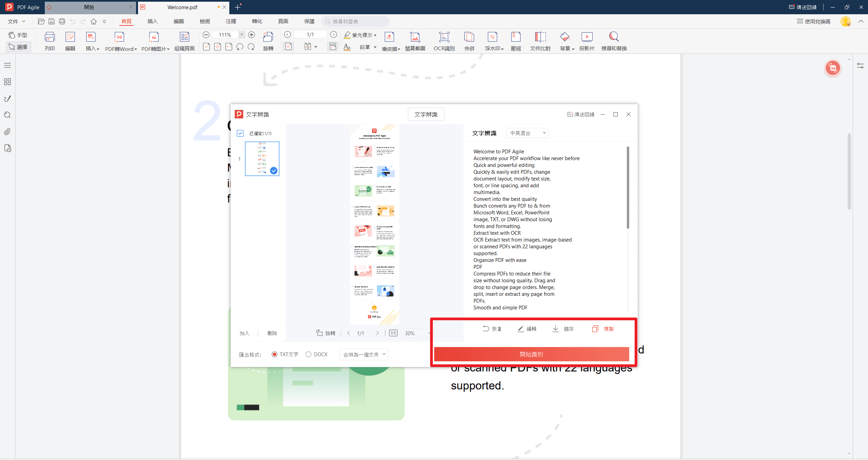Click the user avatar icon
Image resolution: width=868 pixels, height=460 pixels.
pos(845,21)
